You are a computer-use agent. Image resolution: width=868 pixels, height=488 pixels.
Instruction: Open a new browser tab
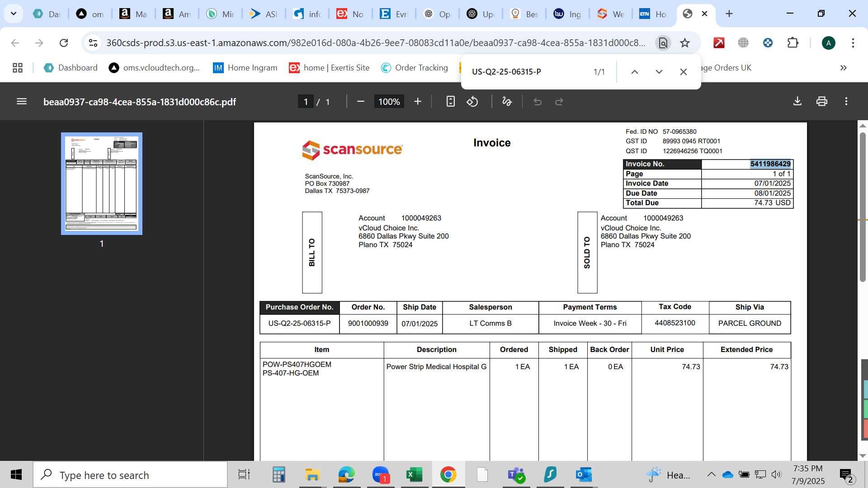729,14
